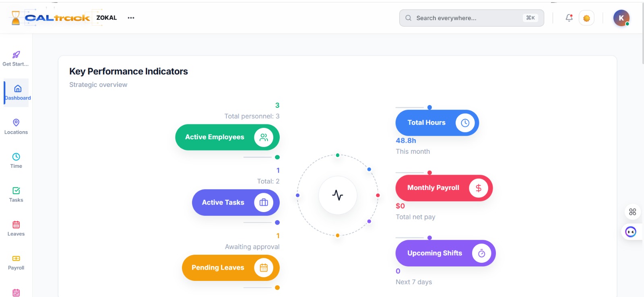
Task: Toggle the sun theme mode button
Action: click(586, 18)
